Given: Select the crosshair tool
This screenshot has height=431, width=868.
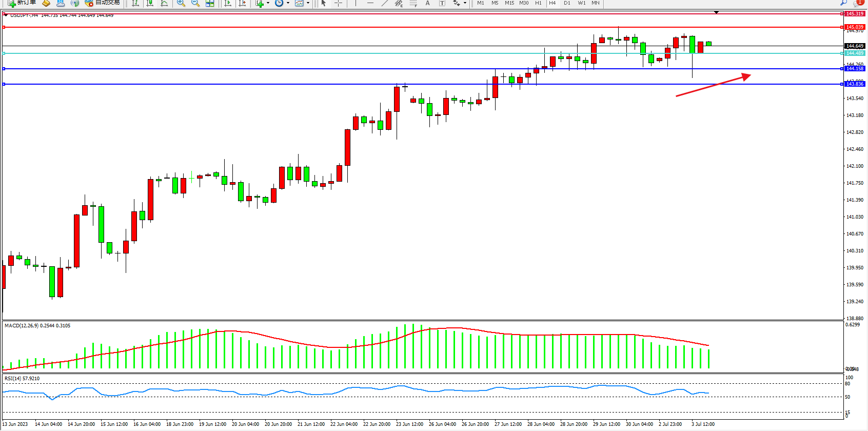Looking at the screenshot, I should (x=338, y=3).
